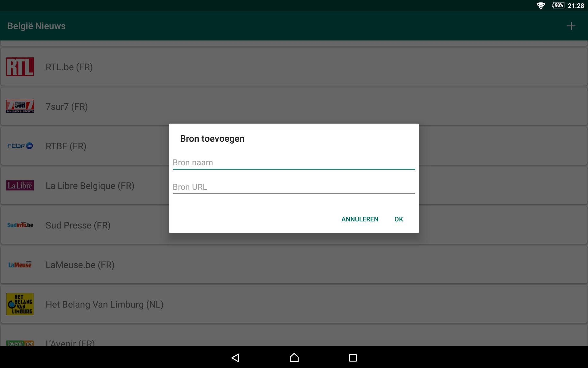588x368 pixels.
Task: Click the LaMeuse logo icon
Action: coord(20,265)
